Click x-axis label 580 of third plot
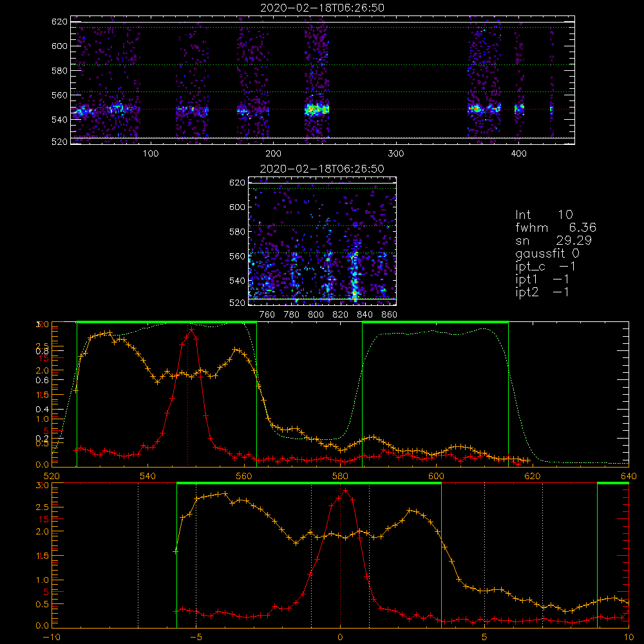This screenshot has height=644, width=644. tap(340, 476)
